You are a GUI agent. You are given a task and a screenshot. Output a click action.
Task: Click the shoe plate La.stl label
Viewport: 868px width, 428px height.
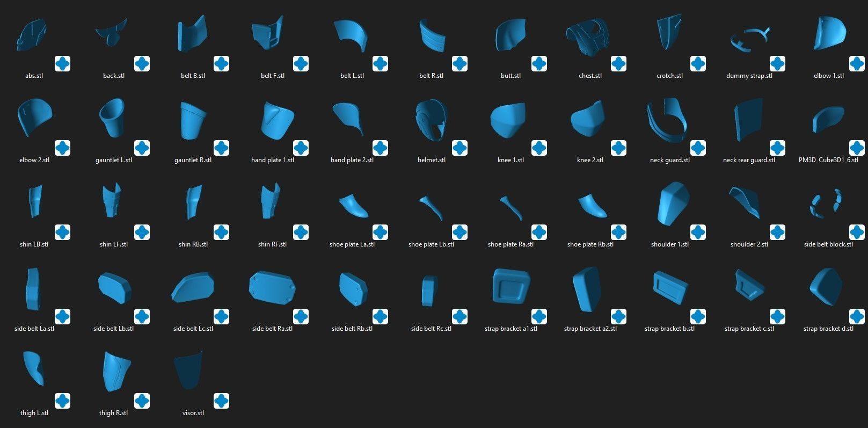point(352,244)
